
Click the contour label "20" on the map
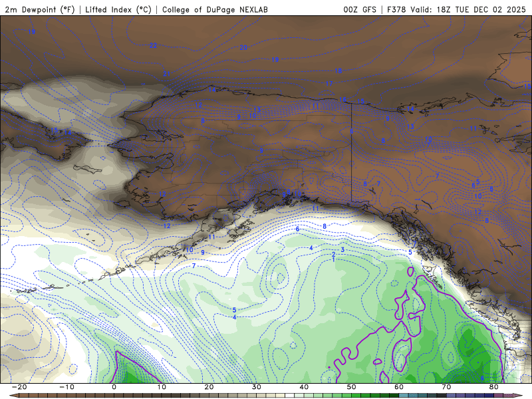click(x=243, y=48)
